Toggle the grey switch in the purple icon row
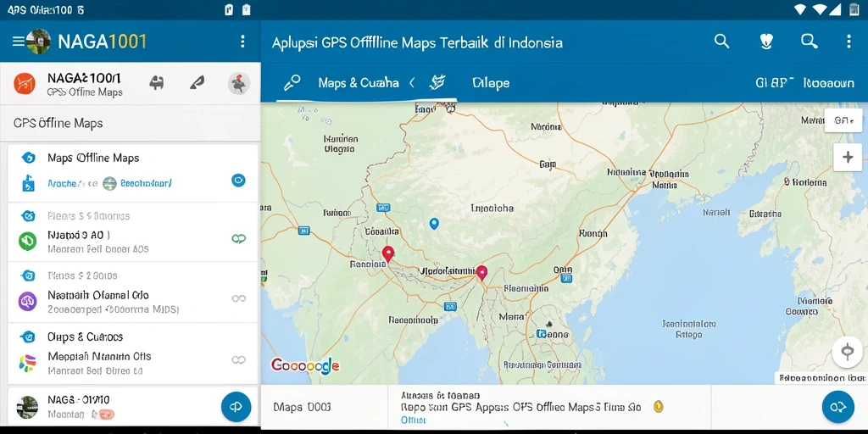Screen dimensions: 868x434 pyautogui.click(x=238, y=298)
